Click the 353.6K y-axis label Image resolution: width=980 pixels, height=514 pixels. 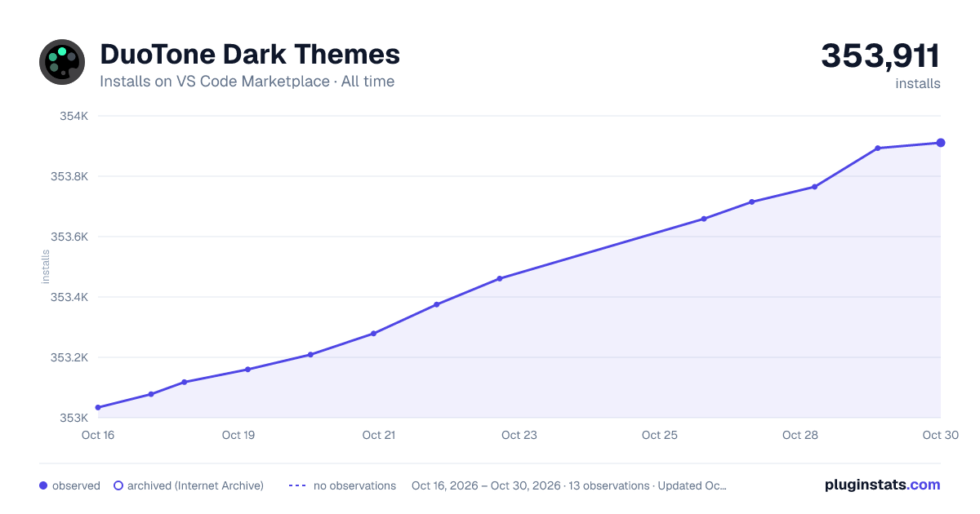click(x=69, y=237)
